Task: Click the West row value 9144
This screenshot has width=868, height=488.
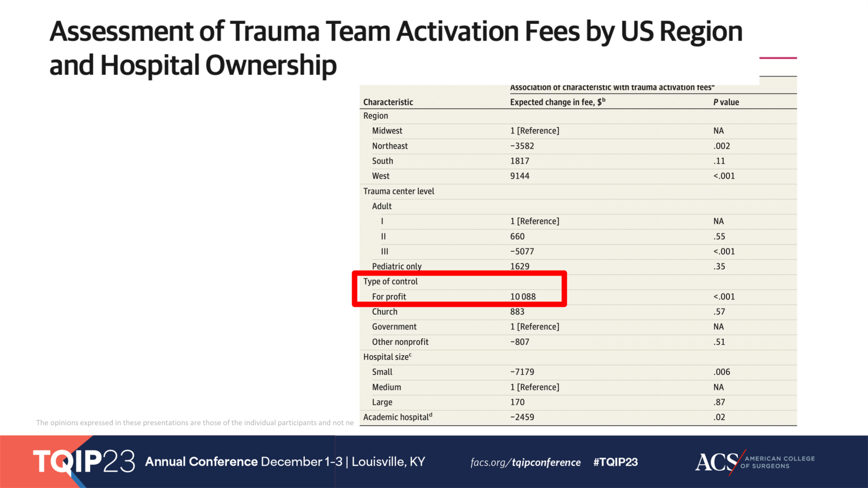Action: (x=520, y=176)
